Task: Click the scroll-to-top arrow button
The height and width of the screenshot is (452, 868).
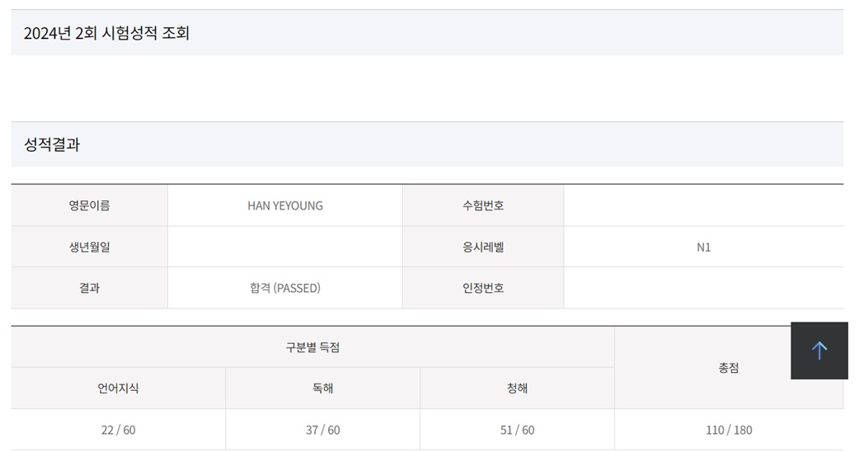Action: (819, 351)
